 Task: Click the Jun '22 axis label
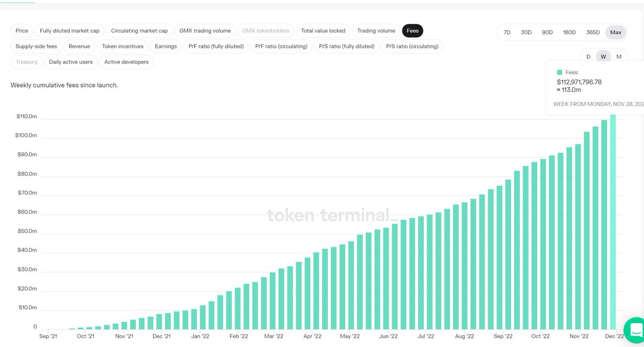click(387, 337)
